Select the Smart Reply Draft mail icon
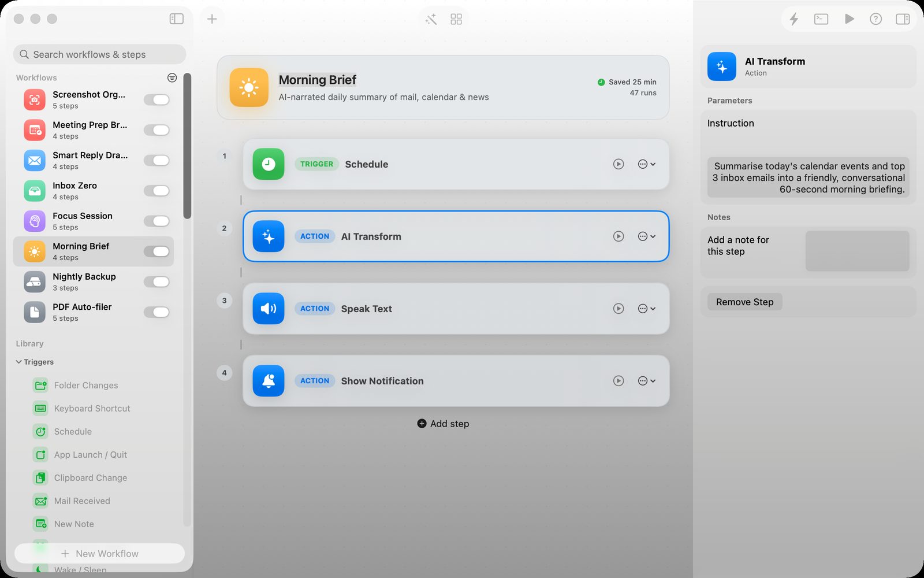 tap(35, 161)
